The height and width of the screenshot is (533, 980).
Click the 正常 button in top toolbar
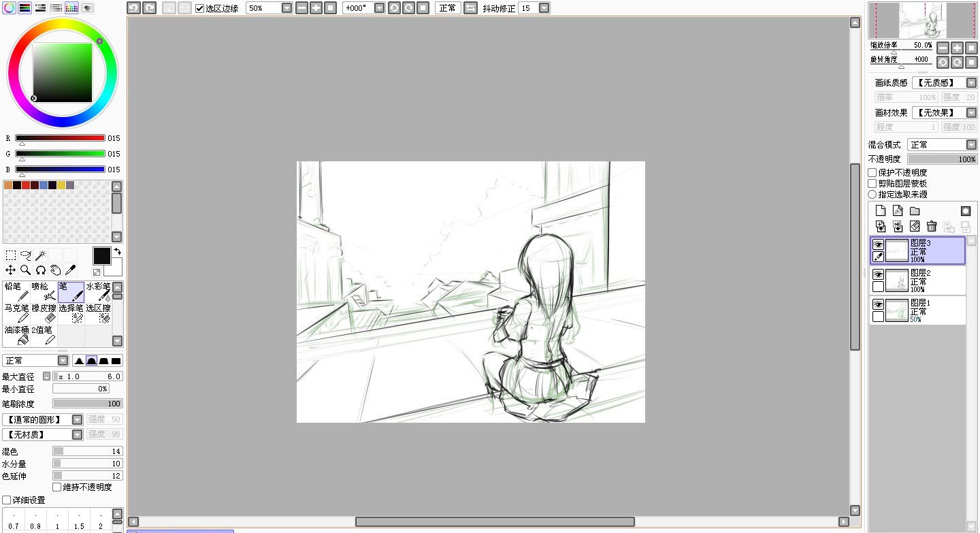pos(447,8)
